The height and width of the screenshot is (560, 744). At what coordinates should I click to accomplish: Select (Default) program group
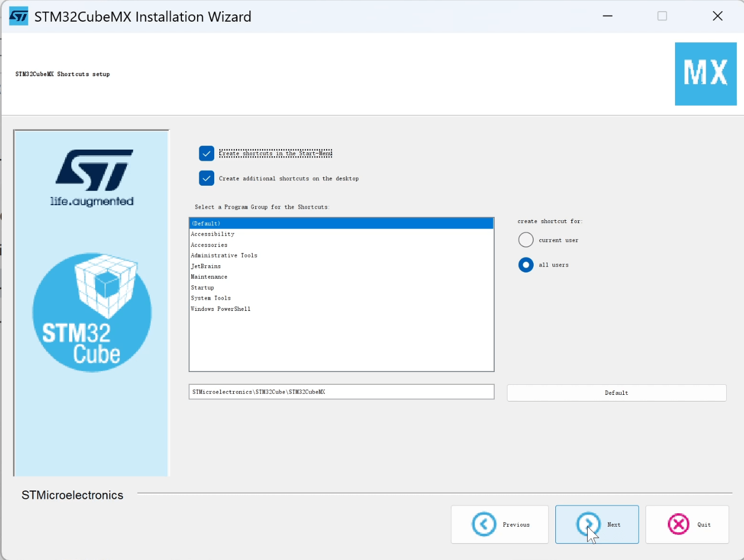tap(341, 224)
